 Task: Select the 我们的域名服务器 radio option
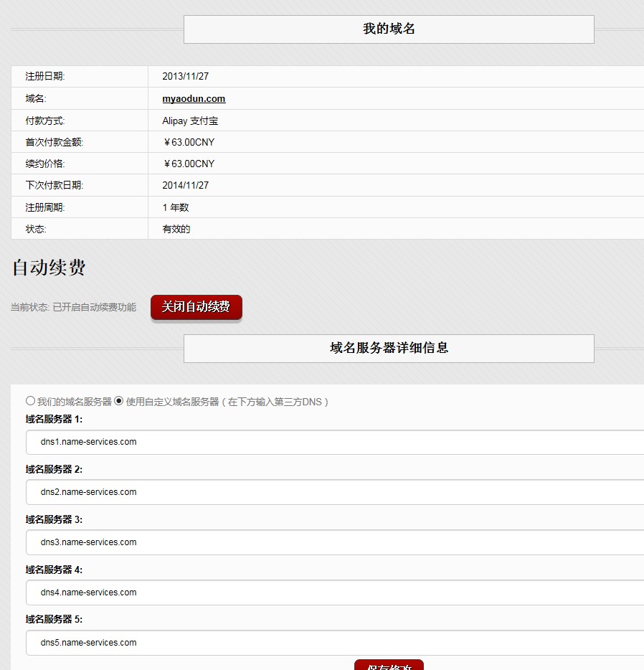(x=30, y=401)
